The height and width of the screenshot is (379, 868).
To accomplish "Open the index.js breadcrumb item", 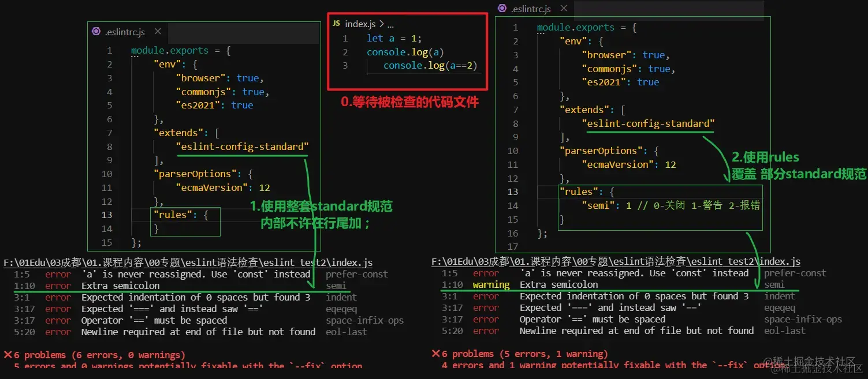I will click(360, 24).
